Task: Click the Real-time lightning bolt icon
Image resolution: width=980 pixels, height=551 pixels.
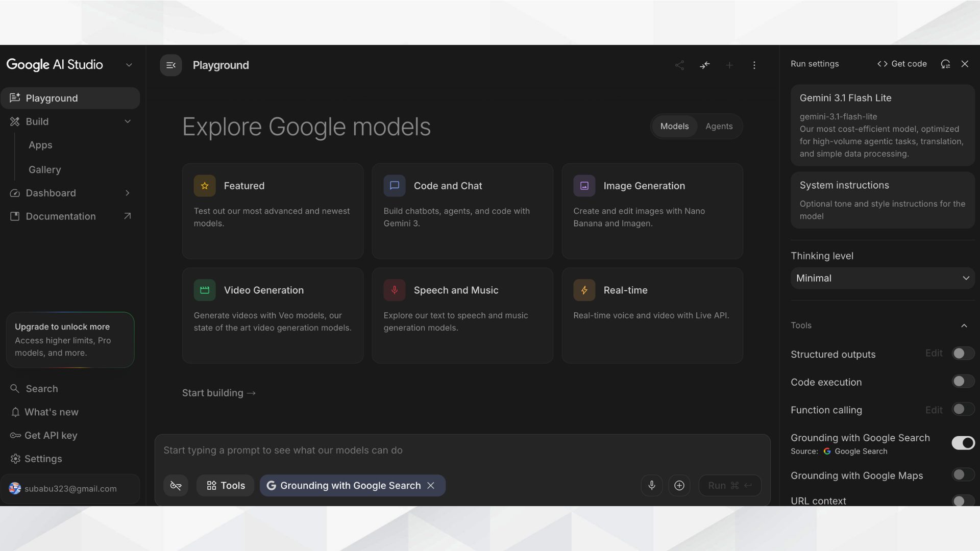Action: (584, 290)
